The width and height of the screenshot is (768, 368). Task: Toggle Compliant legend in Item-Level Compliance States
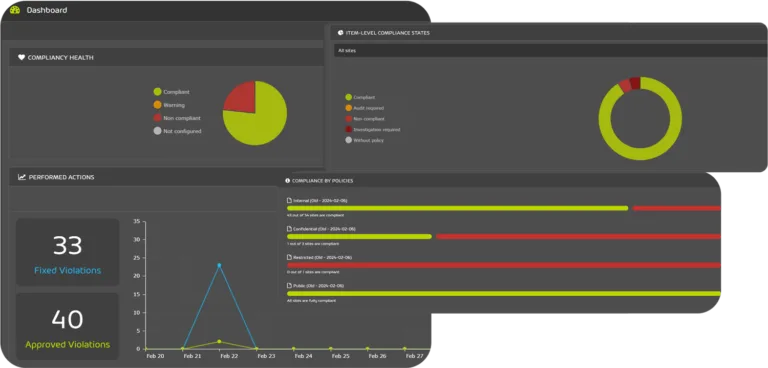tap(360, 98)
